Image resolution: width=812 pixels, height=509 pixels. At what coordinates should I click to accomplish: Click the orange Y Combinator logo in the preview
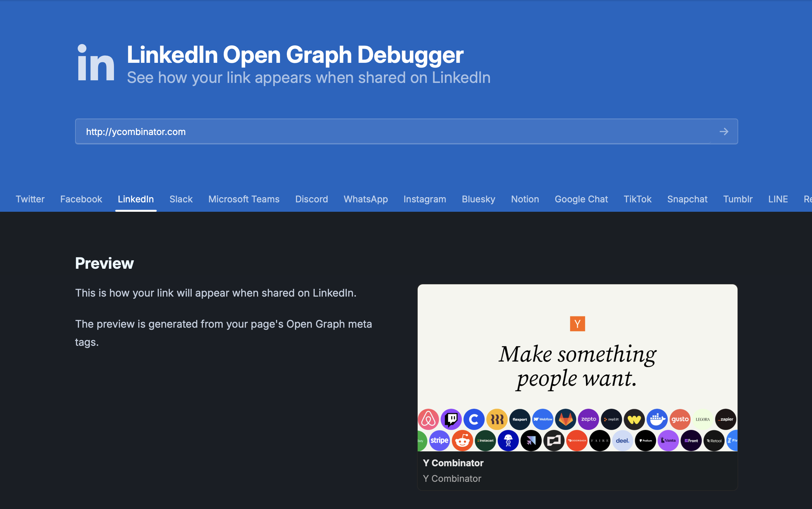577,323
